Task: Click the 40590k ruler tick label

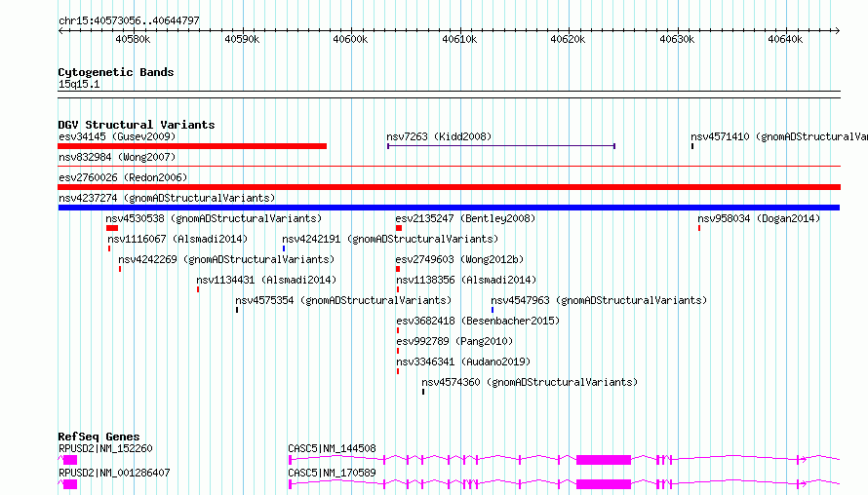Action: [242, 39]
